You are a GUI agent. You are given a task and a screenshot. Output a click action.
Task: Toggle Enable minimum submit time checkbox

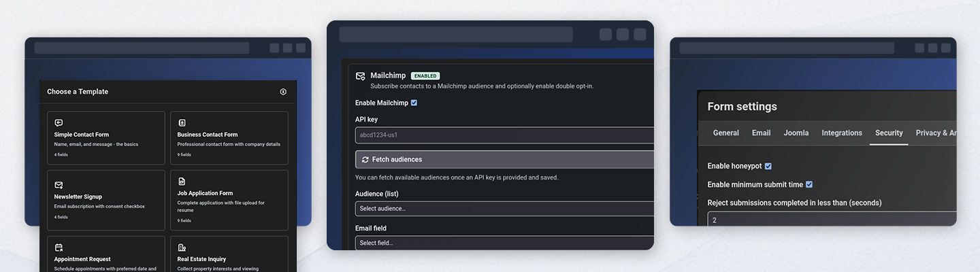pos(809,184)
